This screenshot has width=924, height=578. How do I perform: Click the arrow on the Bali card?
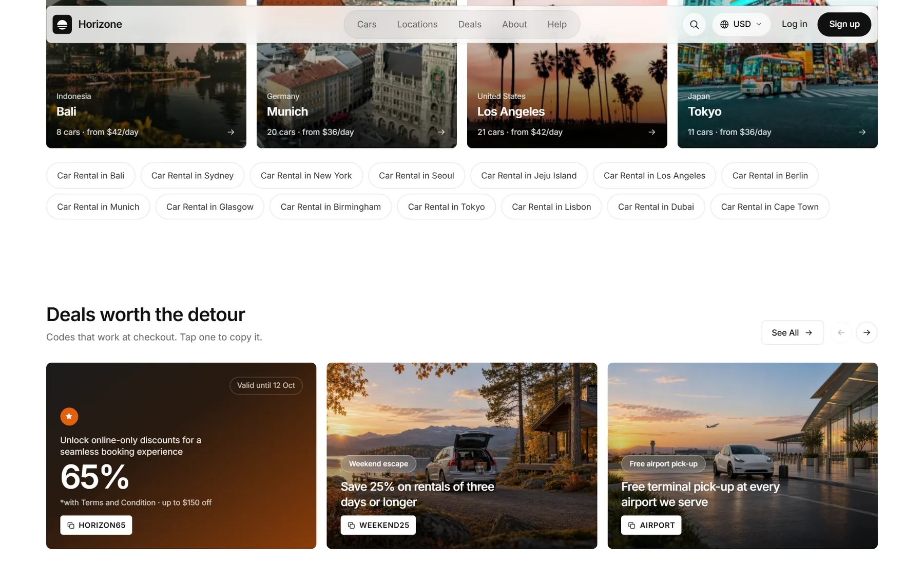click(x=231, y=132)
